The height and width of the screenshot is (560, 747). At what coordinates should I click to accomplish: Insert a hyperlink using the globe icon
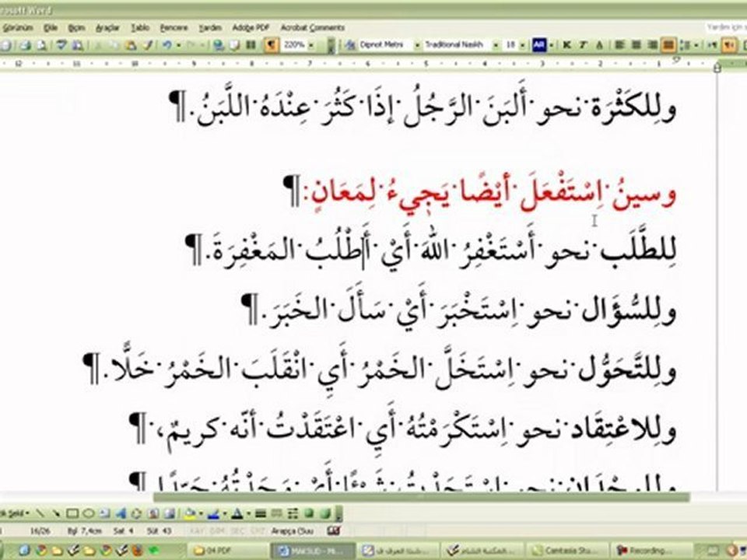pos(218,45)
